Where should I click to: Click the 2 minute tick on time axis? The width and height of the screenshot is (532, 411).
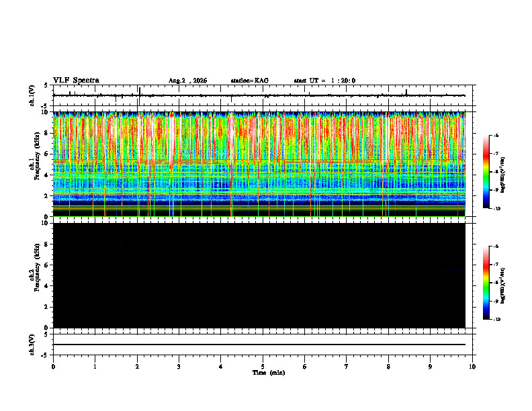pyautogui.click(x=137, y=367)
